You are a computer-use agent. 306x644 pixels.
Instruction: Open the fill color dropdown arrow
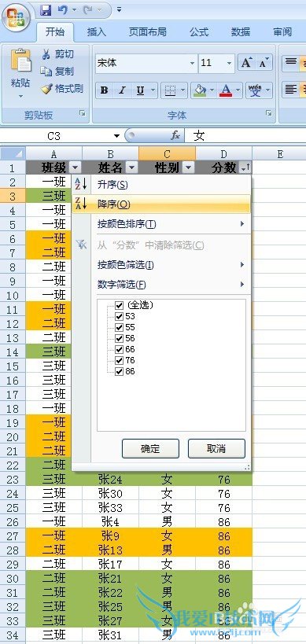[212, 90]
